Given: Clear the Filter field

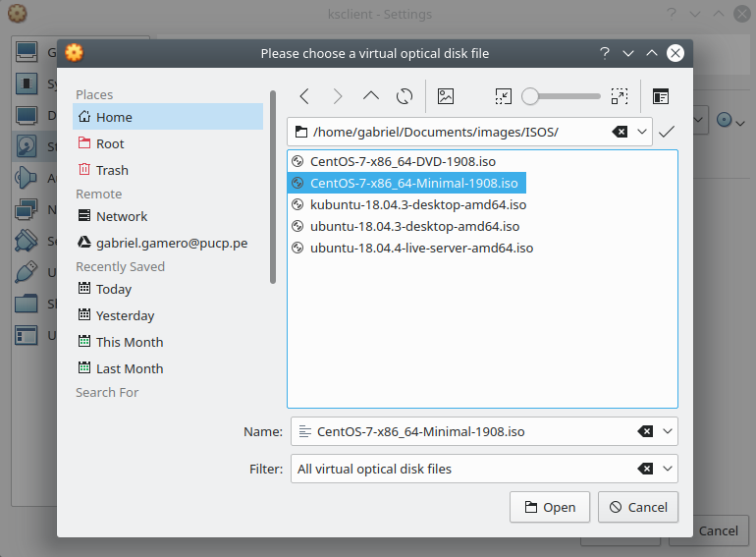Looking at the screenshot, I should point(645,469).
